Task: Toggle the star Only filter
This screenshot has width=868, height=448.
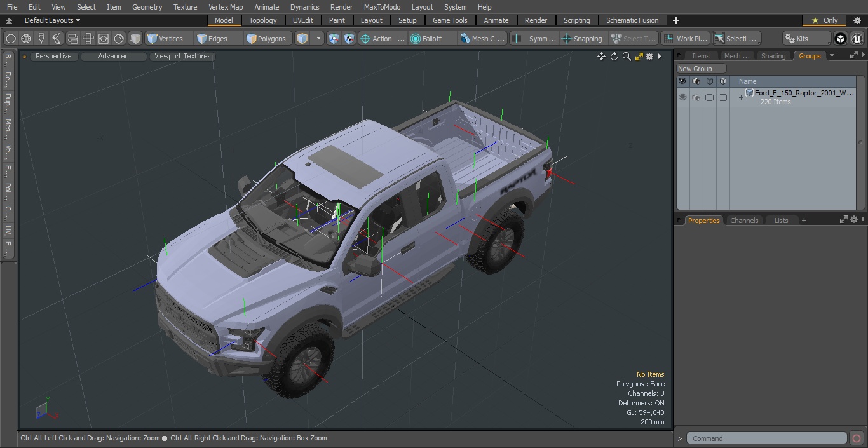Action: click(x=825, y=20)
